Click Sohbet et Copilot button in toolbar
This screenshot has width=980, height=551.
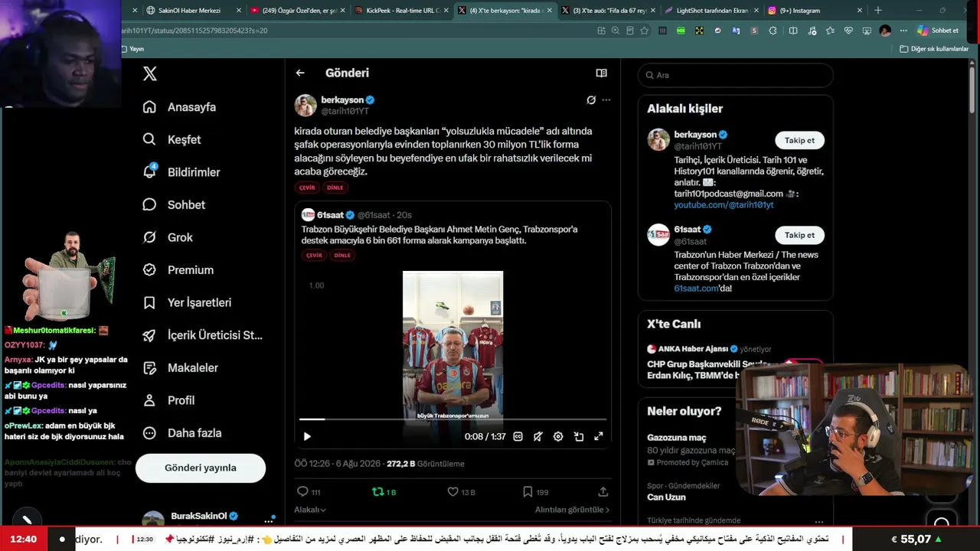tap(938, 31)
